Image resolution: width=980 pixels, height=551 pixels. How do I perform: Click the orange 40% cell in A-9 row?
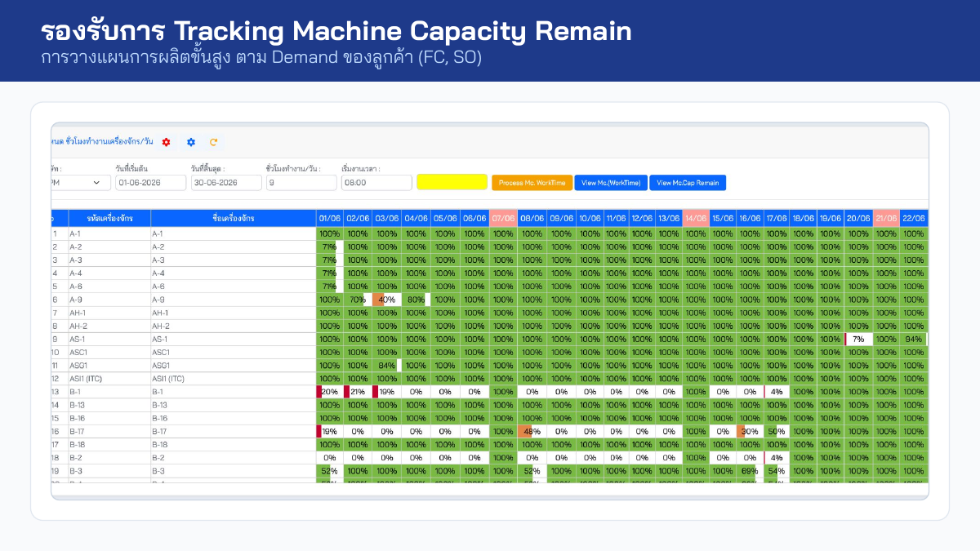[387, 300]
